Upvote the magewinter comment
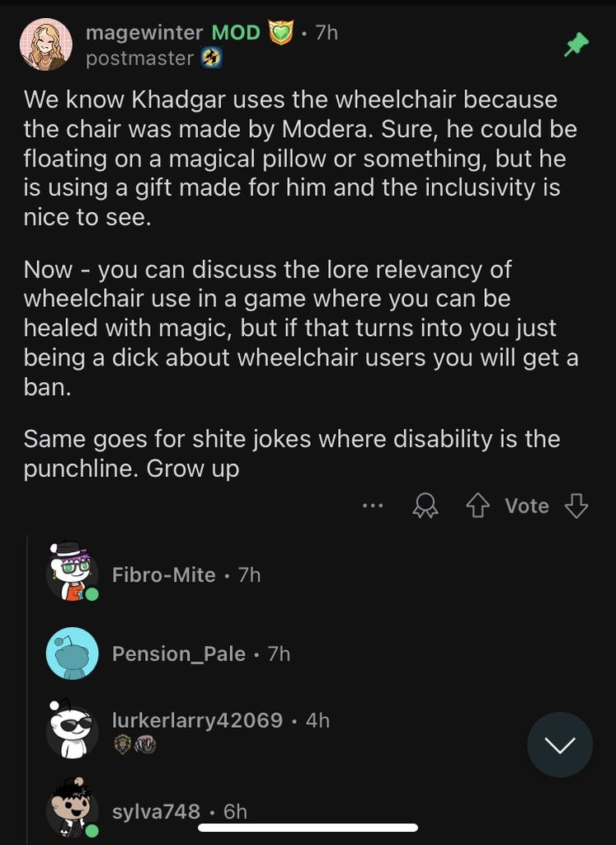 point(478,506)
